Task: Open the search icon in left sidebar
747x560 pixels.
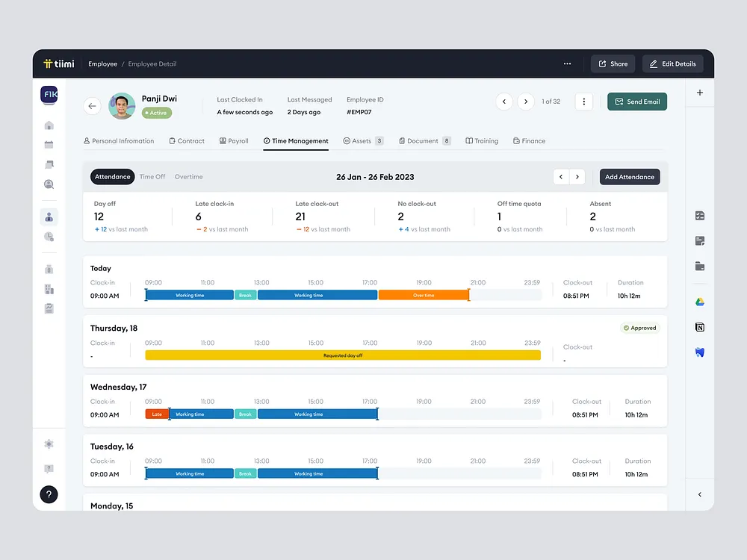Action: click(x=49, y=183)
